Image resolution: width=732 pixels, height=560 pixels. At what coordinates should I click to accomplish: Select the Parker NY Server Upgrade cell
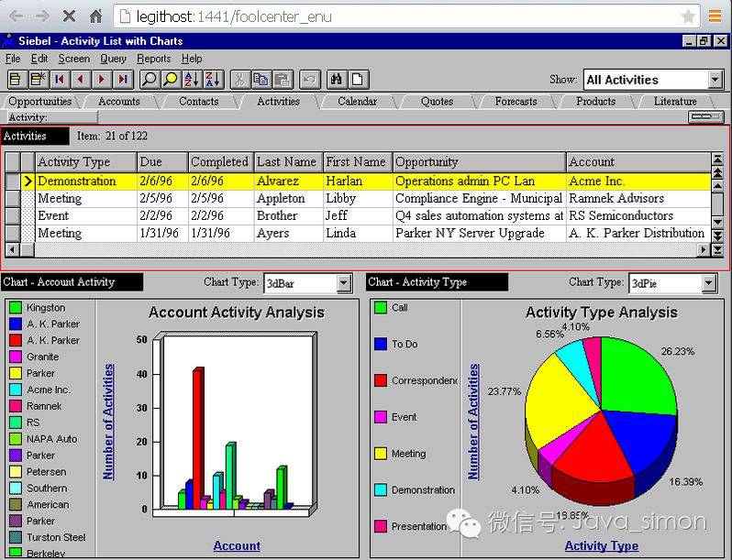click(x=479, y=233)
